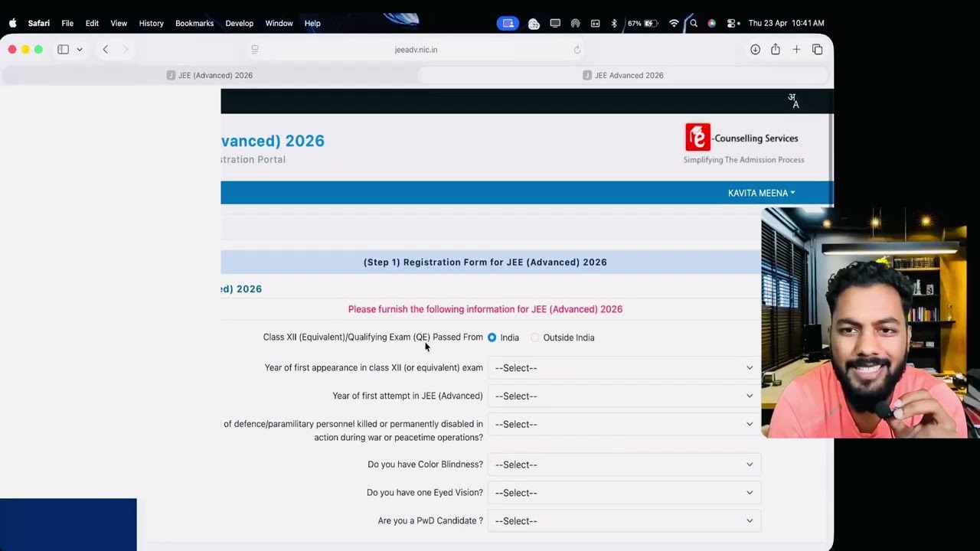The image size is (980, 551).
Task: Switch to the JEE Advanced 2026 tab
Action: point(623,75)
